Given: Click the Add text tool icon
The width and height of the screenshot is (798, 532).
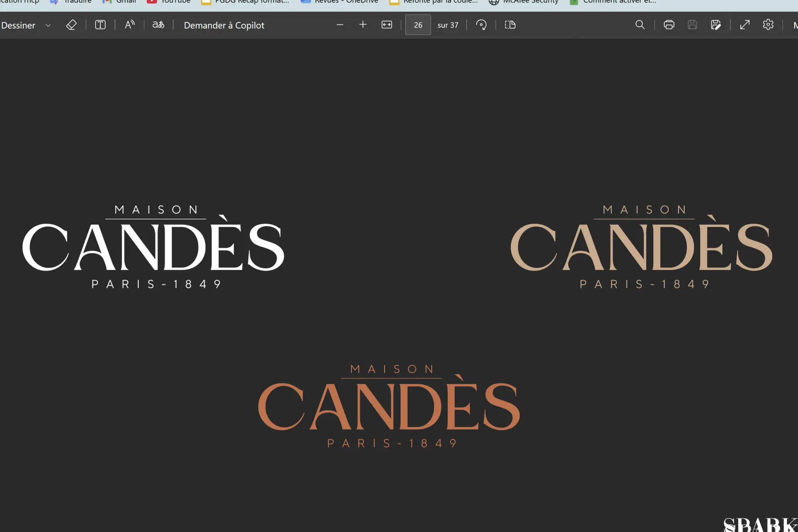Looking at the screenshot, I should (100, 25).
